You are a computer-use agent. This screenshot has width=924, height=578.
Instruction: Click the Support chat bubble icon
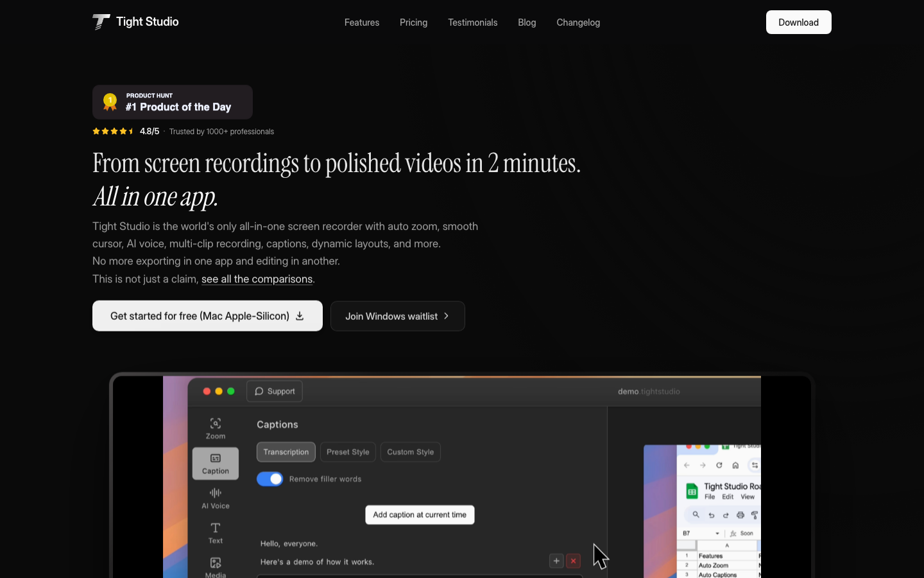tap(259, 391)
